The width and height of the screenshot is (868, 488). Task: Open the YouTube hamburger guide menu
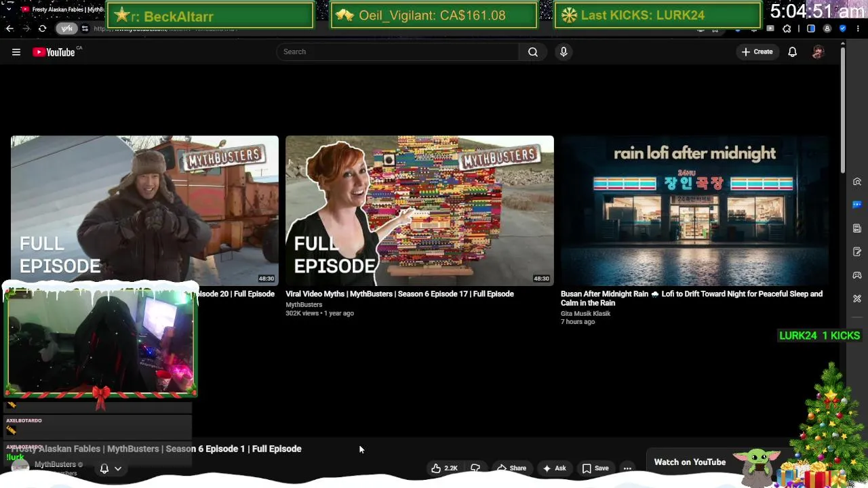click(16, 52)
